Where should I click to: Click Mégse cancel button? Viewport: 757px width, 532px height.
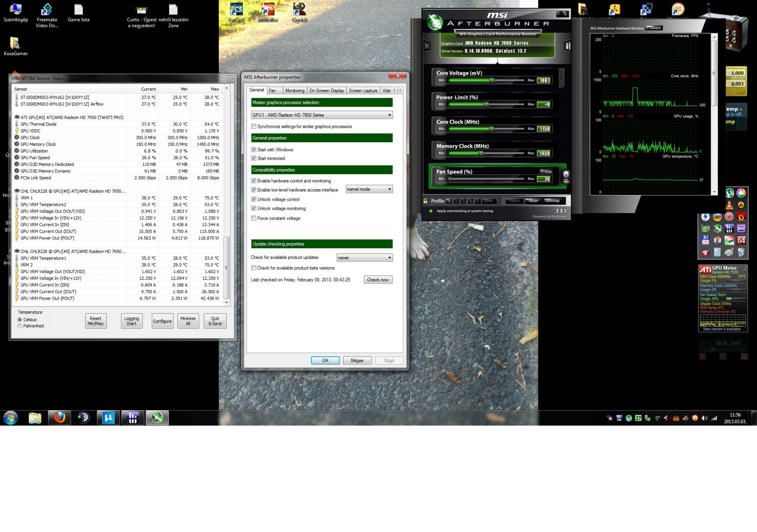[x=357, y=360]
